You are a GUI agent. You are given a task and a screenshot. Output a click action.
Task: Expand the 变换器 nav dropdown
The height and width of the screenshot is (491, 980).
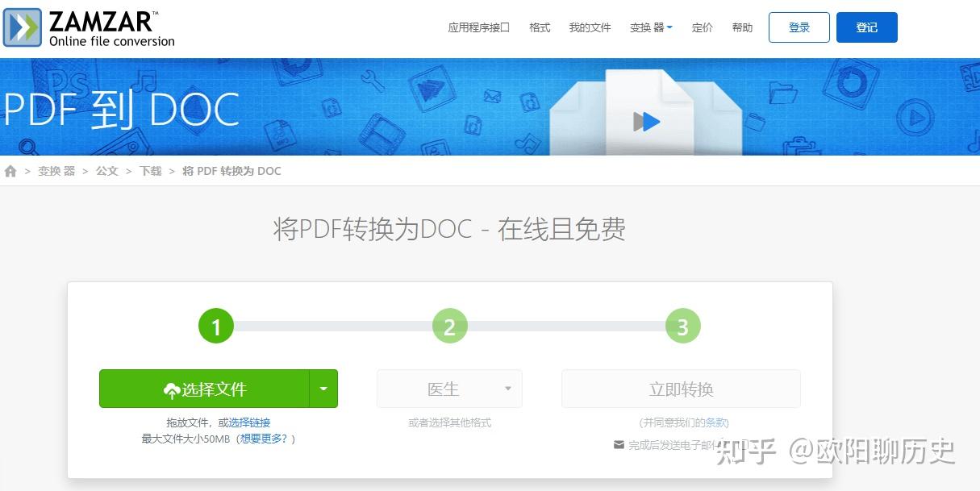click(651, 27)
